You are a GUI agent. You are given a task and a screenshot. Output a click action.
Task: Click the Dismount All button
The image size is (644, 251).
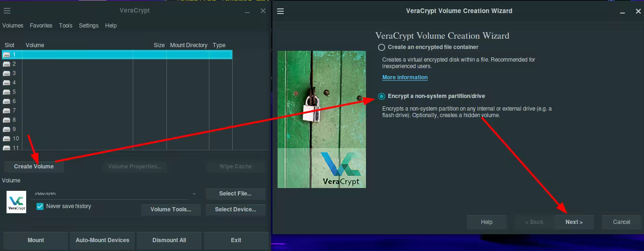tap(169, 240)
